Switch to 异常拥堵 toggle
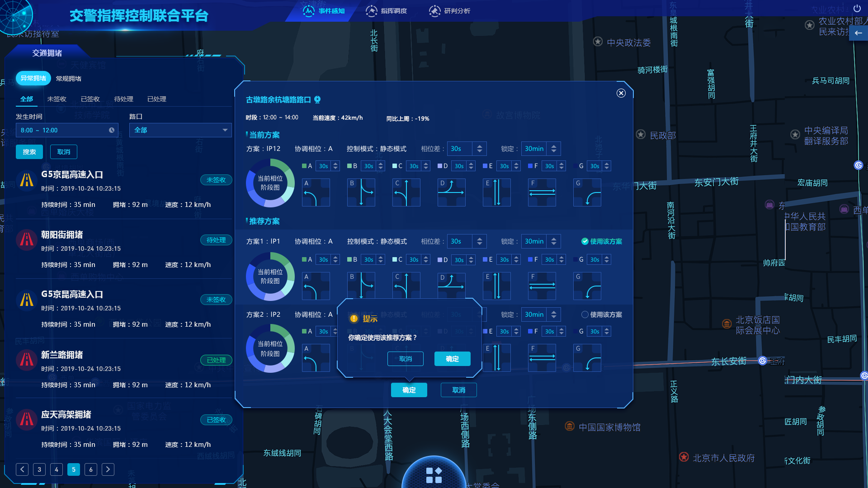The width and height of the screenshot is (868, 488). coord(33,78)
